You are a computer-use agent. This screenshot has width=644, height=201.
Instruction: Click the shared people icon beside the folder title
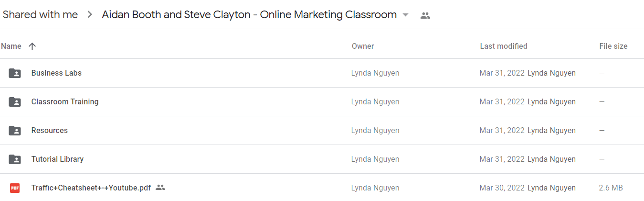click(425, 15)
